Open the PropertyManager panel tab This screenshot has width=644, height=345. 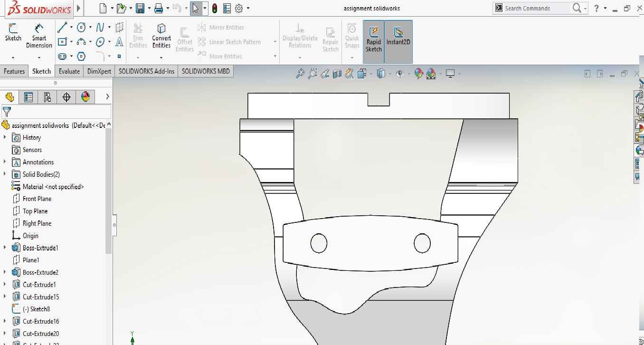pos(28,97)
